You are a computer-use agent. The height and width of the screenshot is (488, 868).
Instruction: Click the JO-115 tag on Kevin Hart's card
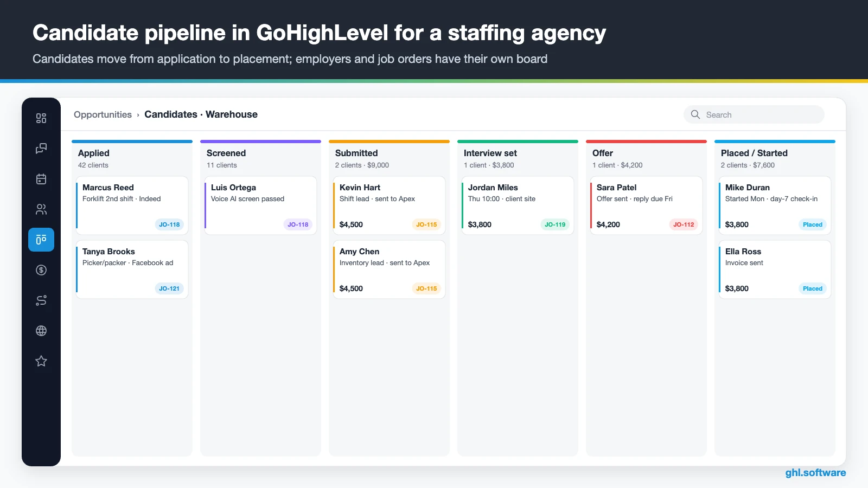click(x=426, y=224)
